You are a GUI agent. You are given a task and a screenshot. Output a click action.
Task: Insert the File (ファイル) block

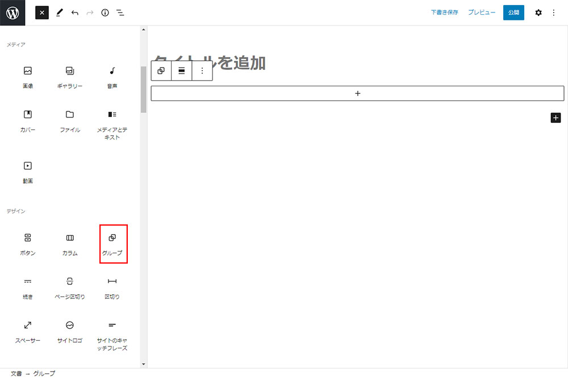pyautogui.click(x=69, y=120)
